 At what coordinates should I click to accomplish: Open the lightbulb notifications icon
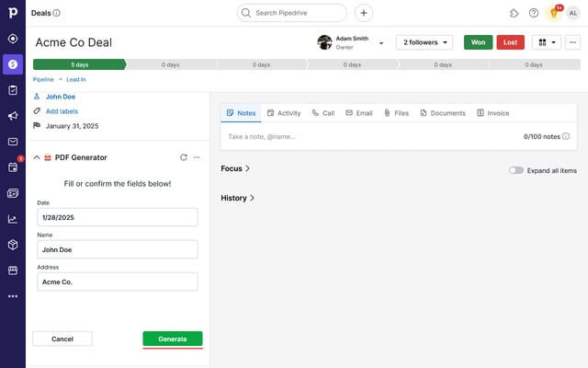coord(554,14)
